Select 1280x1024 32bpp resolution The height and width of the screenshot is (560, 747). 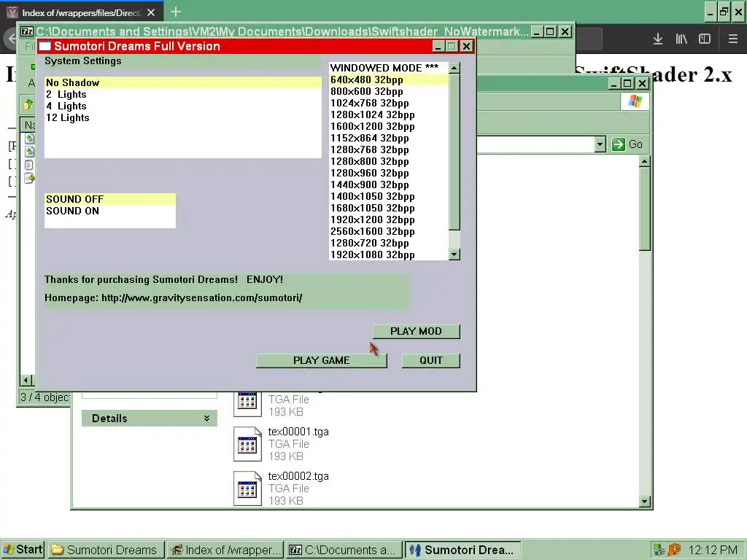[389, 114]
